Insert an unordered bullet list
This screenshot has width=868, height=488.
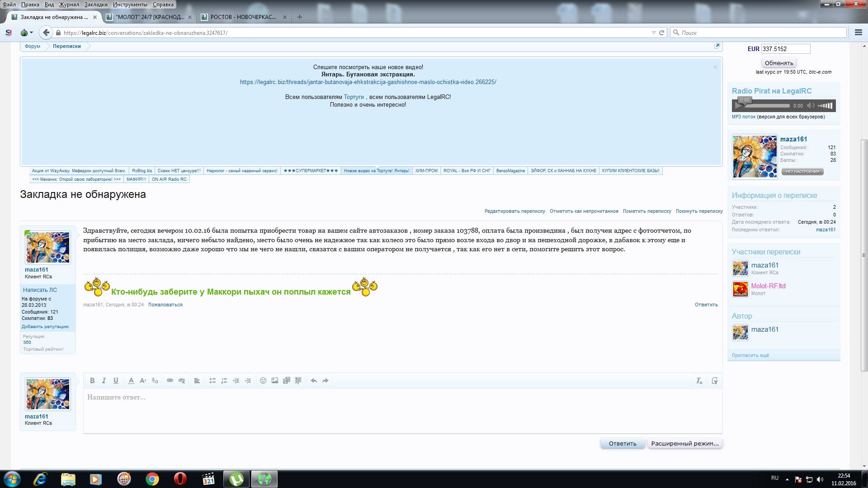pyautogui.click(x=212, y=380)
